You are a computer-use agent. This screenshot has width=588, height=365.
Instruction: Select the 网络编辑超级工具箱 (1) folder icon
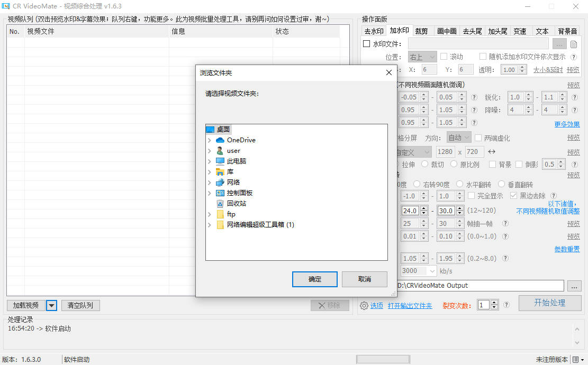point(220,225)
